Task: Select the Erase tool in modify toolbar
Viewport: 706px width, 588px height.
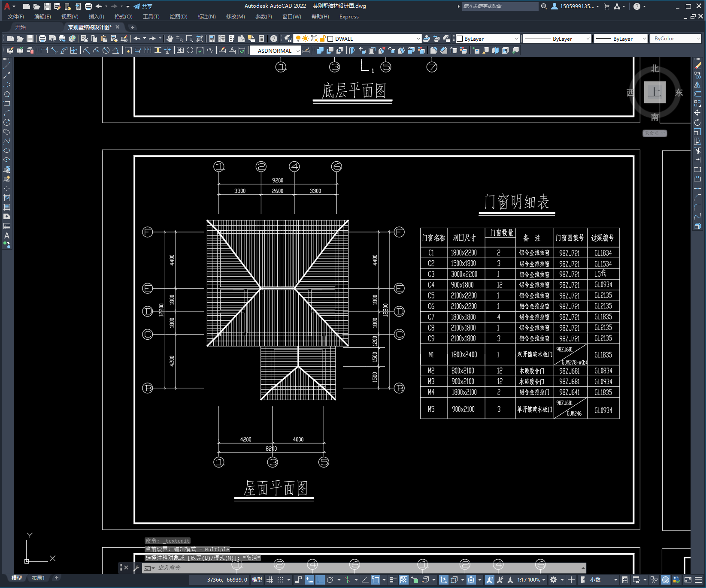Action: 697,66
